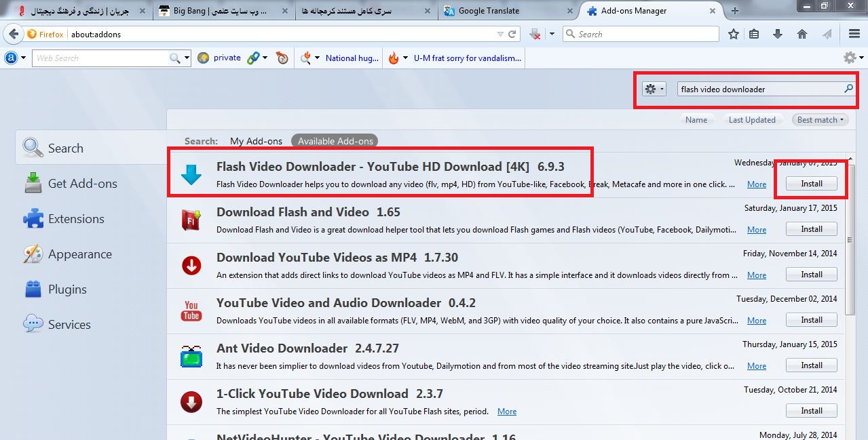Select the Search category in sidebar
868x440 pixels.
[x=92, y=148]
